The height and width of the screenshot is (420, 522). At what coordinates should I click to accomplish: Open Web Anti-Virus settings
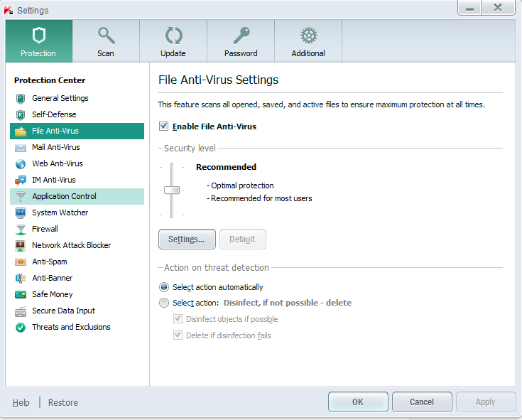pyautogui.click(x=77, y=163)
